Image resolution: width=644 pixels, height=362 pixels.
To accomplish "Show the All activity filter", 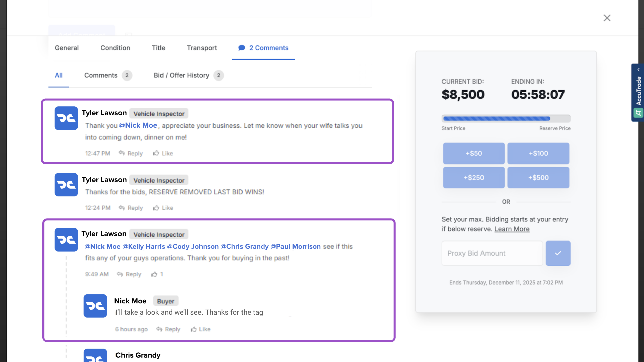I will point(59,75).
